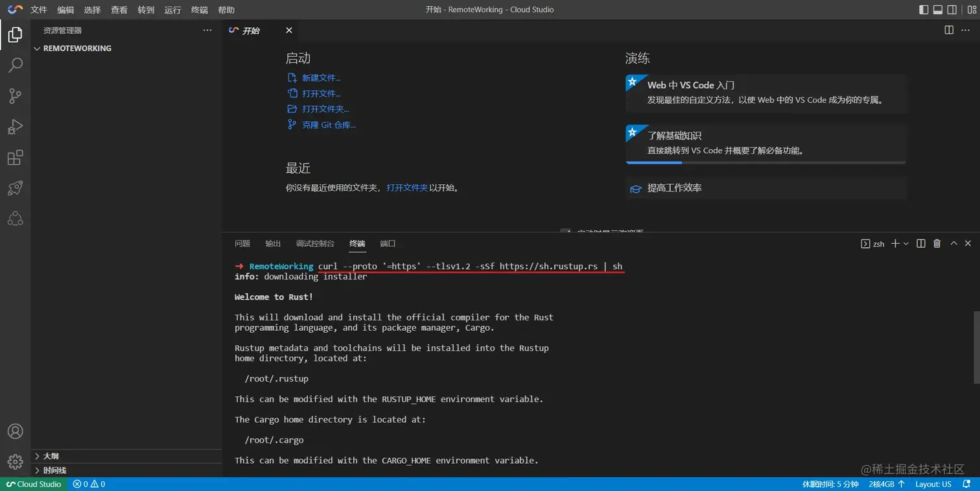Viewport: 980px width, 491px height.
Task: Open the Source Control view
Action: click(15, 96)
